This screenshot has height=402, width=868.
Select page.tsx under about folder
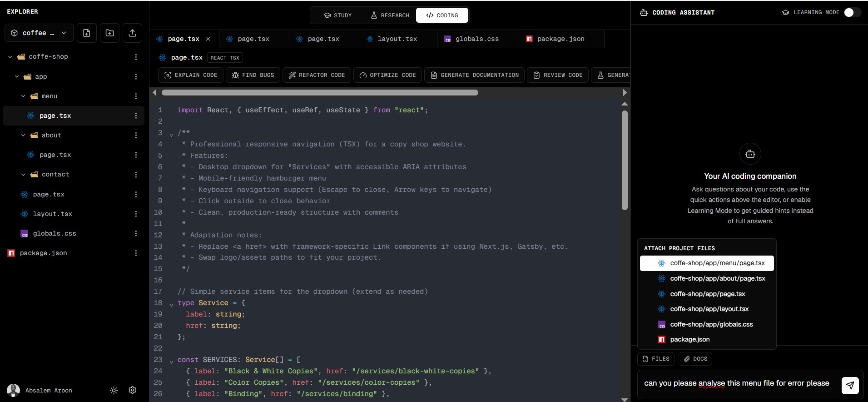coord(74,155)
